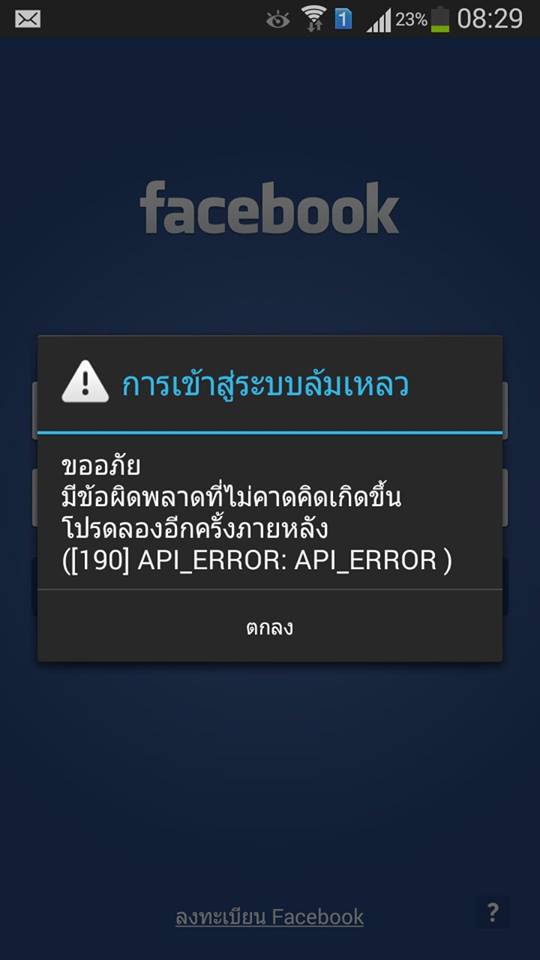
Task: Tap the ขออภัย apology text line
Action: point(101,467)
